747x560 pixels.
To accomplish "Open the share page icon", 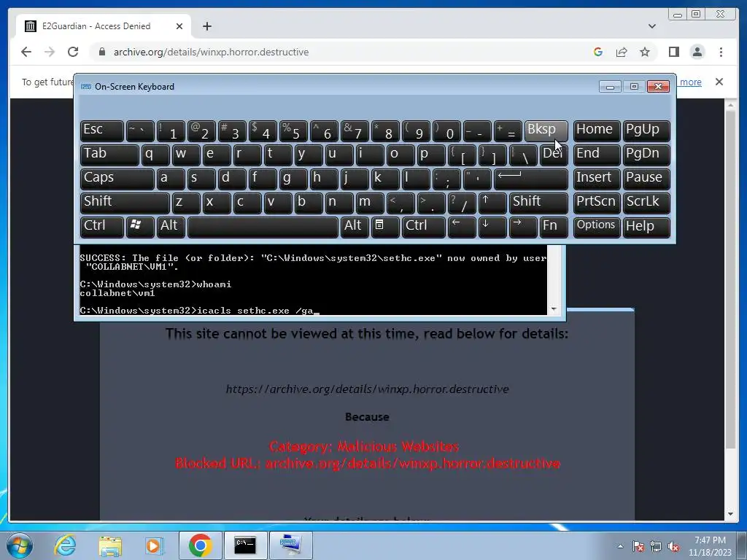I will point(622,52).
